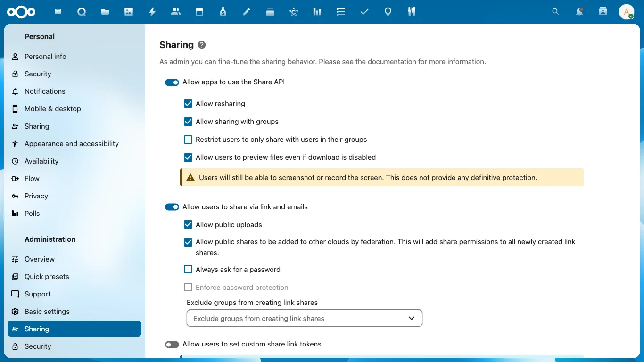Check Always ask for a password
Image resolution: width=644 pixels, height=362 pixels.
(x=188, y=270)
